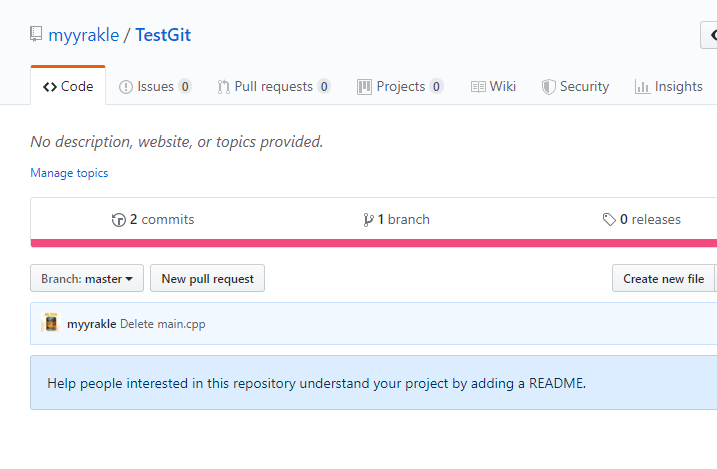Viewport: 717px width, 469px height.
Task: Click the repository book icon
Action: click(37, 36)
